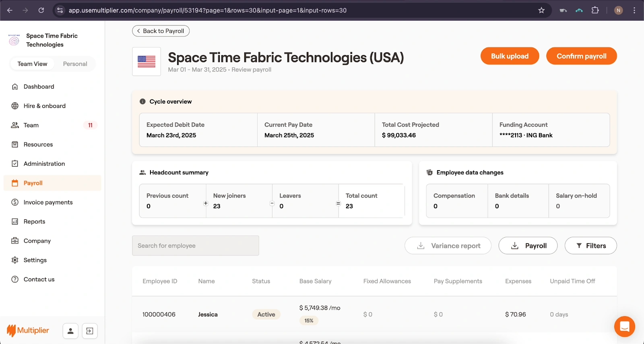Click the Cycle overview info icon
Screen dimensions: 644x344
click(142, 102)
